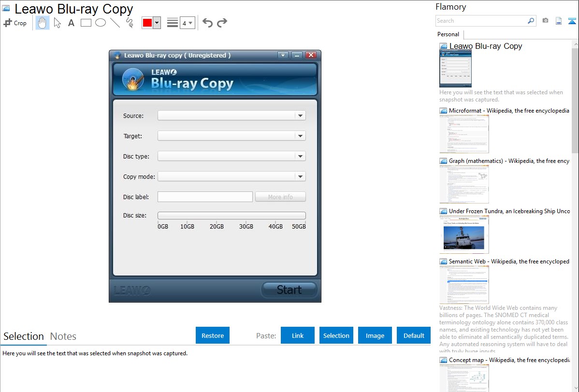Click the Start button in Leawo
Image resolution: width=579 pixels, height=392 pixels.
click(289, 290)
